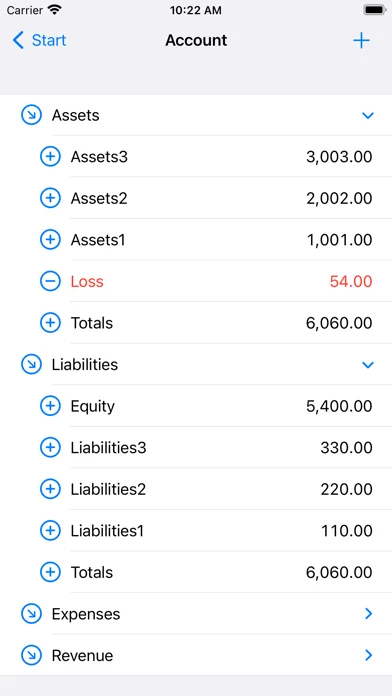Tap the plus icon beside Liabilities3
The width and height of the screenshot is (392, 696).
pos(50,447)
